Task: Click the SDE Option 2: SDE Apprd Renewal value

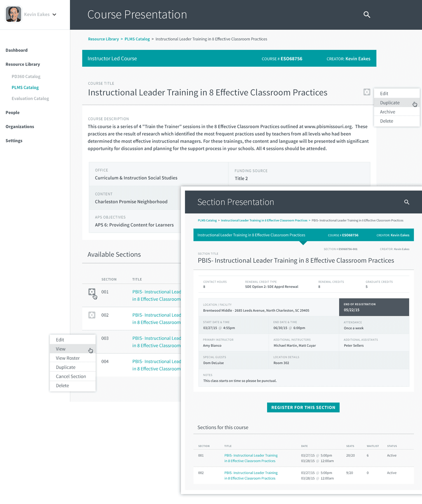Action: (x=272, y=287)
